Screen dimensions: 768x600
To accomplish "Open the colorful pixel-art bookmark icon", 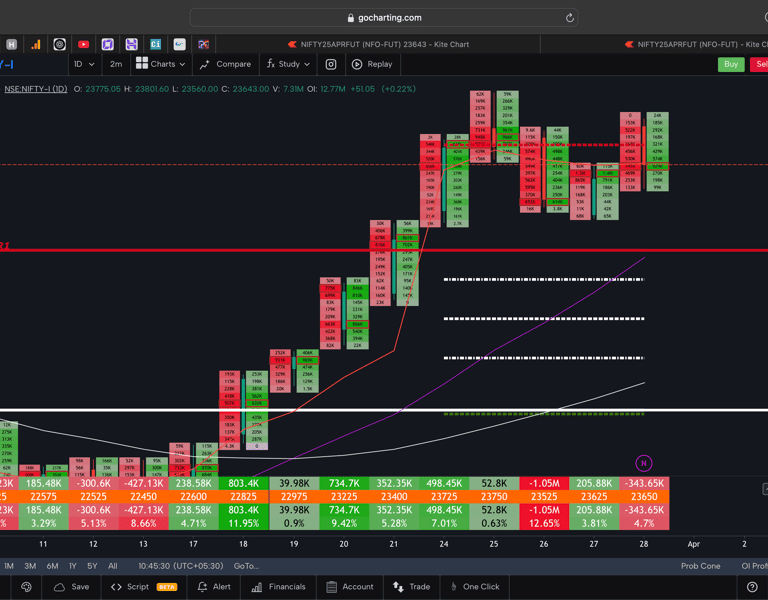I will [x=203, y=45].
